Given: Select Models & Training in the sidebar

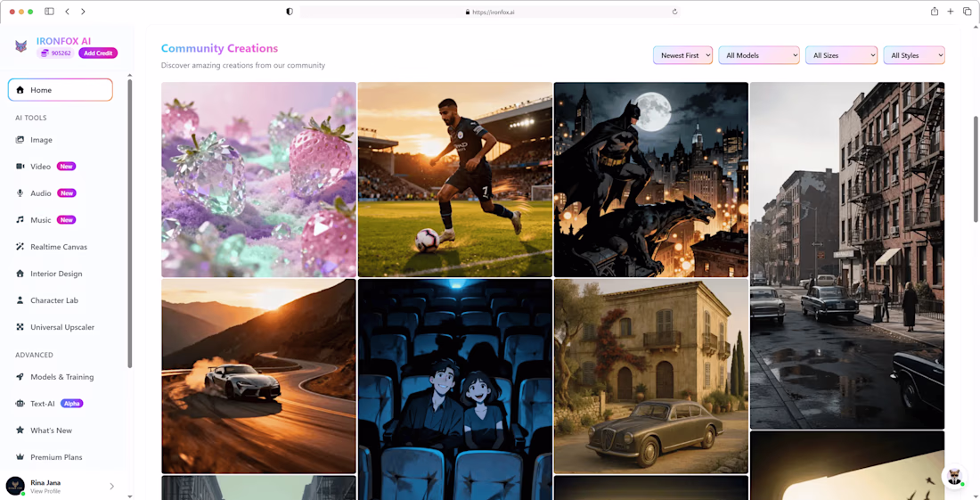Looking at the screenshot, I should click(x=60, y=377).
